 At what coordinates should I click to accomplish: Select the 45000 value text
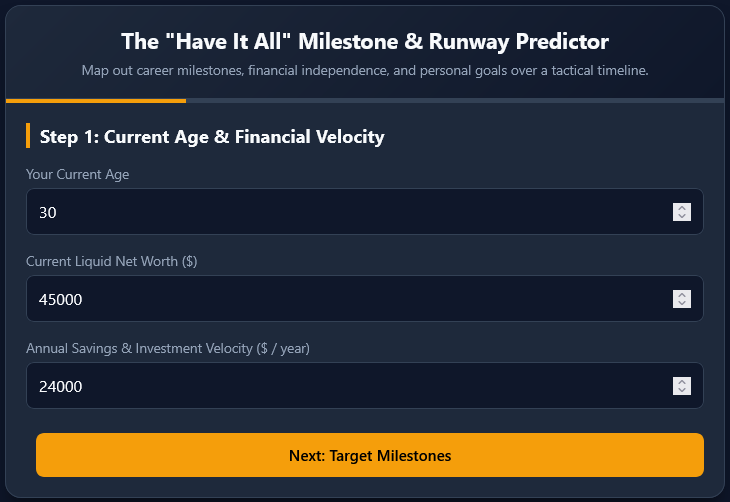[x=61, y=299]
